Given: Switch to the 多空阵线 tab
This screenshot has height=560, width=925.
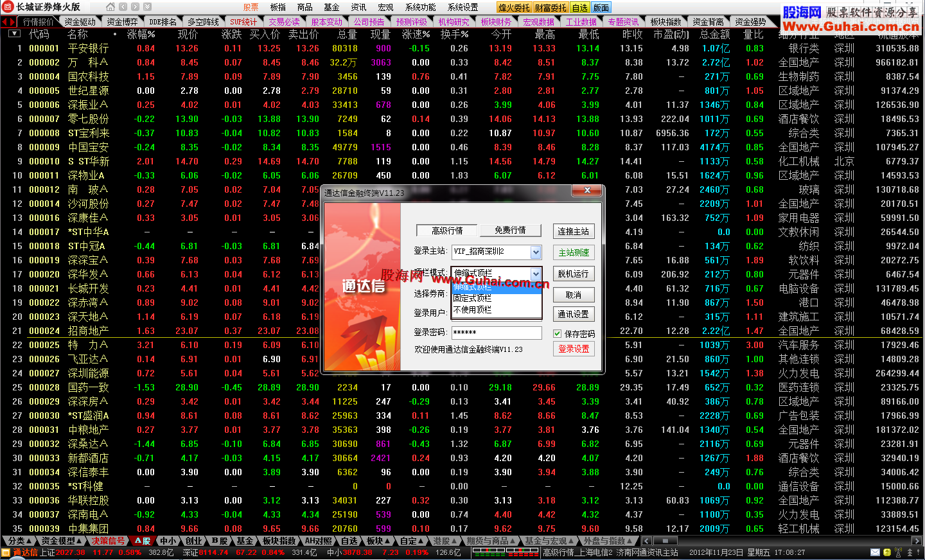Looking at the screenshot, I should click(x=203, y=22).
